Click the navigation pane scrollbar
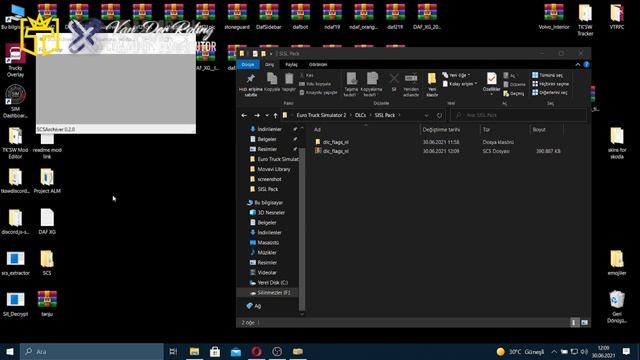 click(302, 229)
